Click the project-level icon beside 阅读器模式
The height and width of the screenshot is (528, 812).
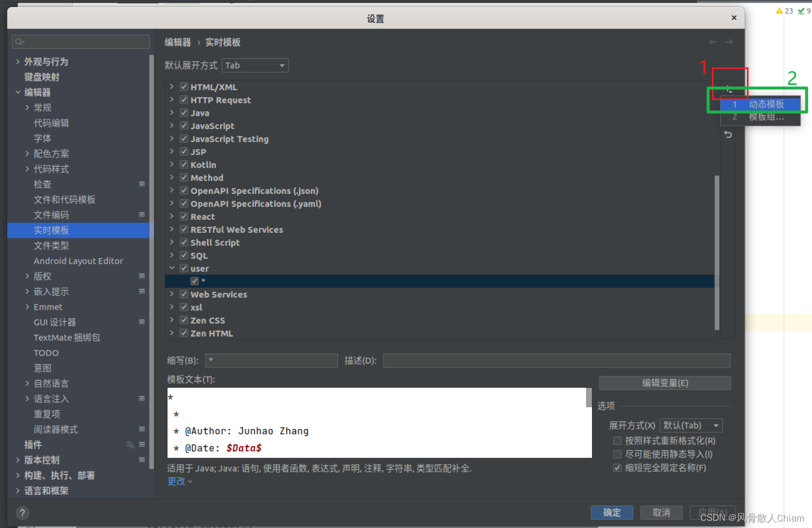pos(142,429)
